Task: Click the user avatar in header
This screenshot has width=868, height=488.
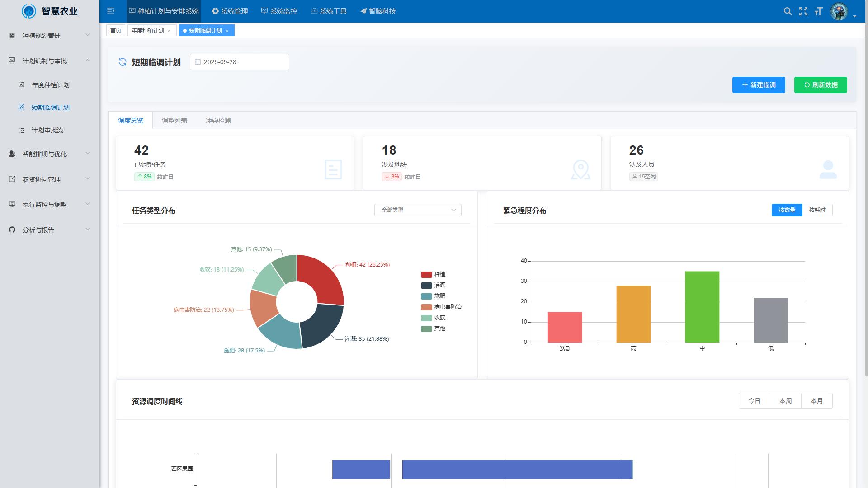Action: (839, 11)
